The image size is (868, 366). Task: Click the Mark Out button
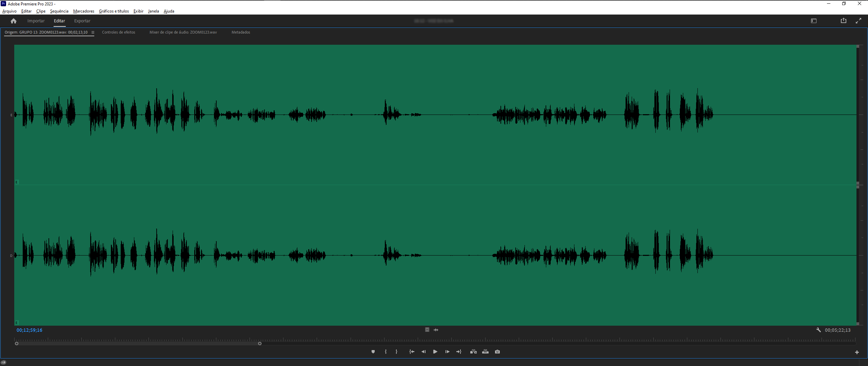tap(396, 352)
